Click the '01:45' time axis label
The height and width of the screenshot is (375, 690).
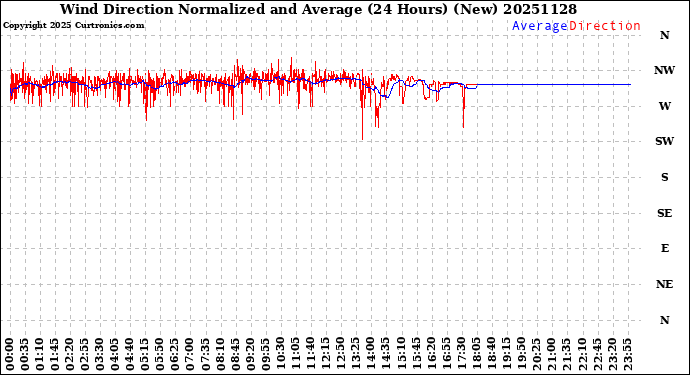coord(54,355)
